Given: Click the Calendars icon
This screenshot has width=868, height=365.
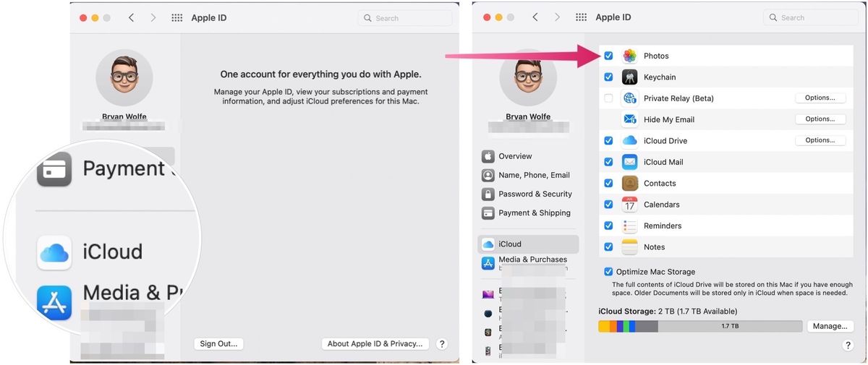Looking at the screenshot, I should [x=629, y=205].
